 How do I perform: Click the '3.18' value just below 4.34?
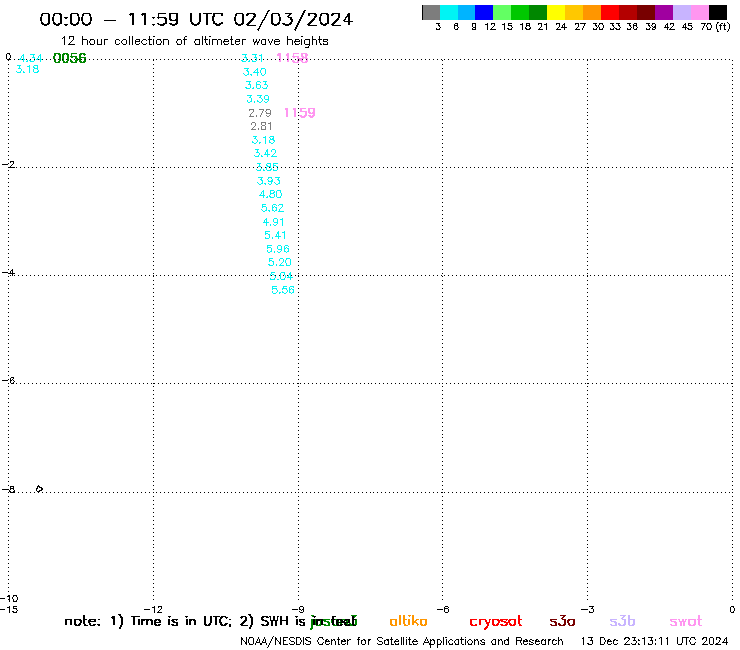click(27, 69)
